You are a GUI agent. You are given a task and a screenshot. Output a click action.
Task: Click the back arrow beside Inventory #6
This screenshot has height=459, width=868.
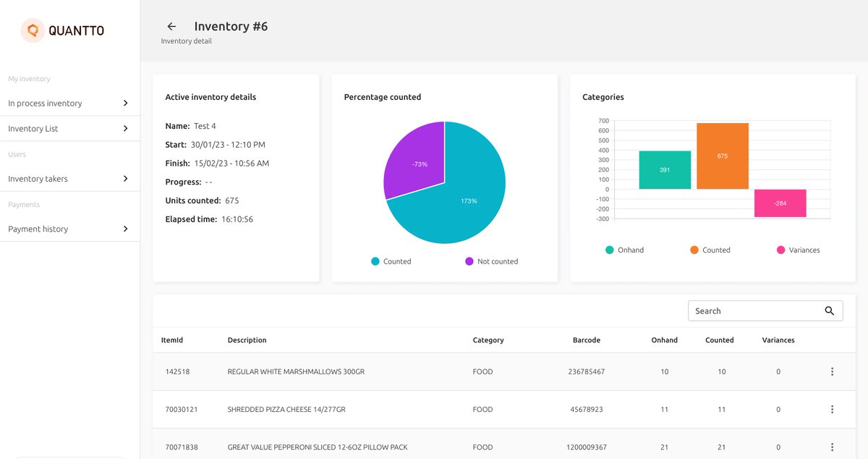click(171, 26)
